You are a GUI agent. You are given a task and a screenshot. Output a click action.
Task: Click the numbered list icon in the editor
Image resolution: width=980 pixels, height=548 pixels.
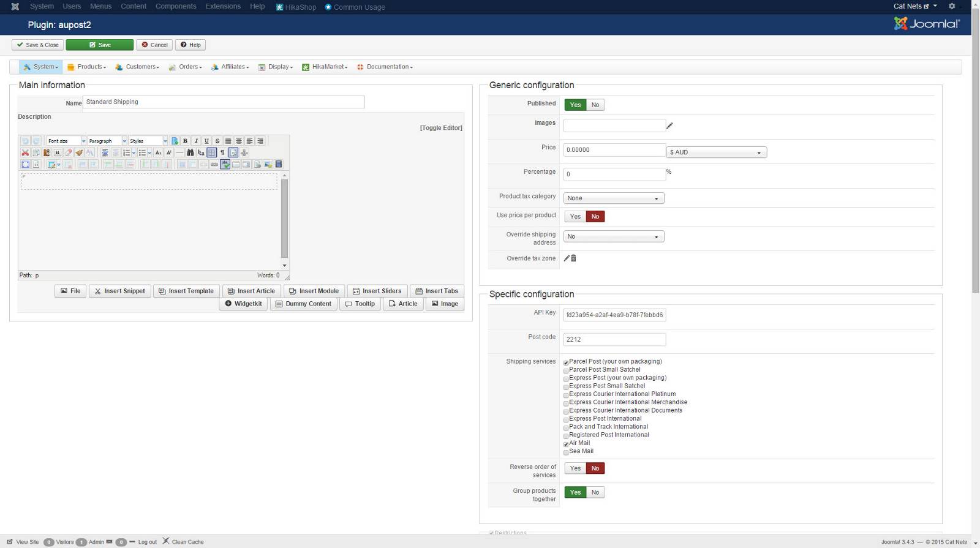point(127,152)
